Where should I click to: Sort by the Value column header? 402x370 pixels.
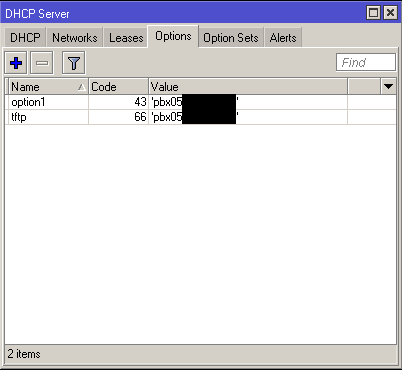(x=248, y=87)
